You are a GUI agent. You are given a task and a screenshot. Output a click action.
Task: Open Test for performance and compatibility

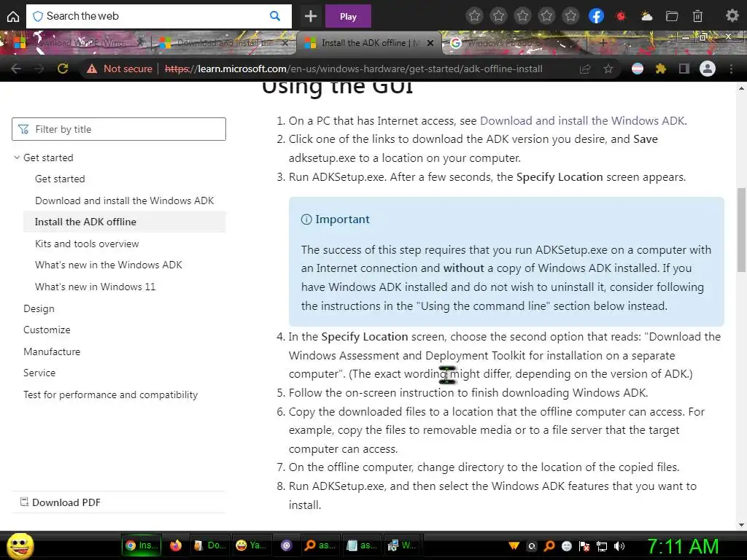[111, 394]
